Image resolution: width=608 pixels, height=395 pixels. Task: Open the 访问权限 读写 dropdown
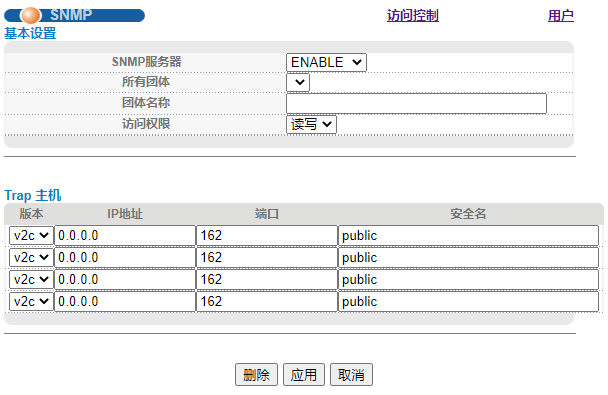coord(311,125)
